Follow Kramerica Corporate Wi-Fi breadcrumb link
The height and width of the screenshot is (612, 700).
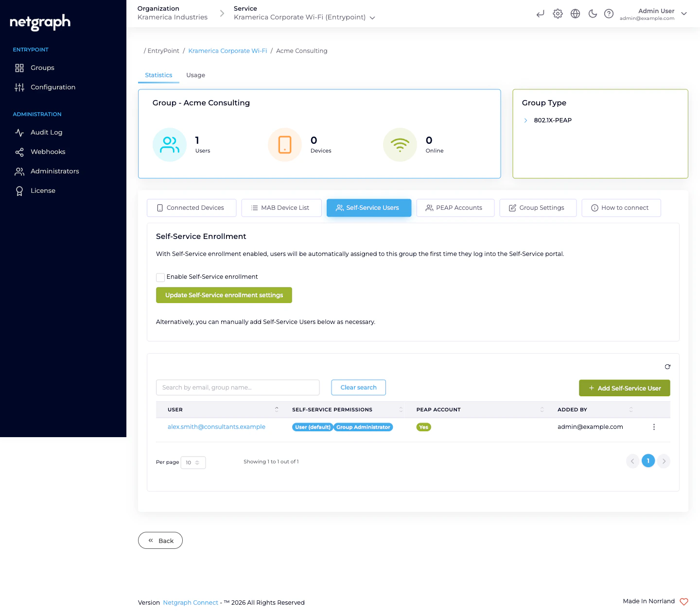[227, 51]
